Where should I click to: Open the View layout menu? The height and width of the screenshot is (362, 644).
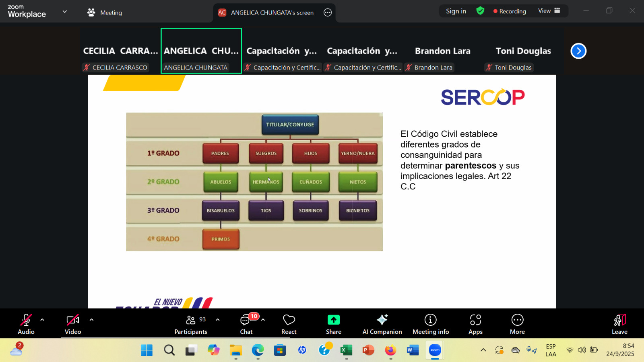[549, 11]
